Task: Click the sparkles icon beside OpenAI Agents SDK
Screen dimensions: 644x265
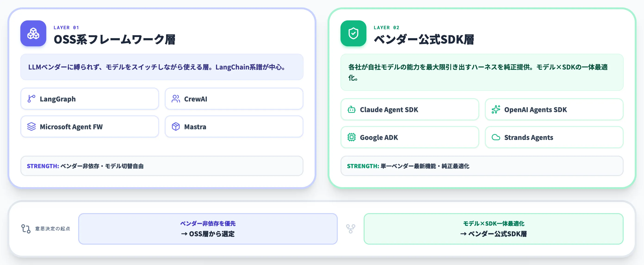Action: point(495,109)
